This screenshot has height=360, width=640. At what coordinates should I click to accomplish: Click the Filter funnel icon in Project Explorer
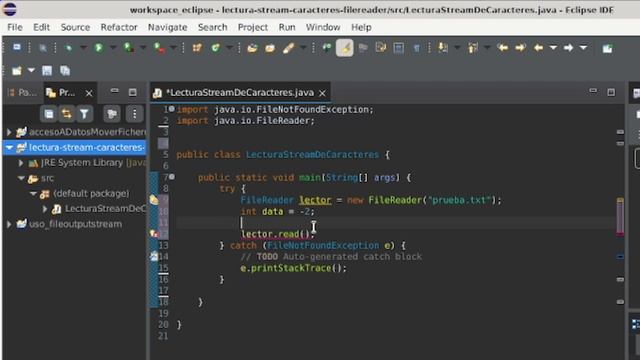click(x=84, y=114)
